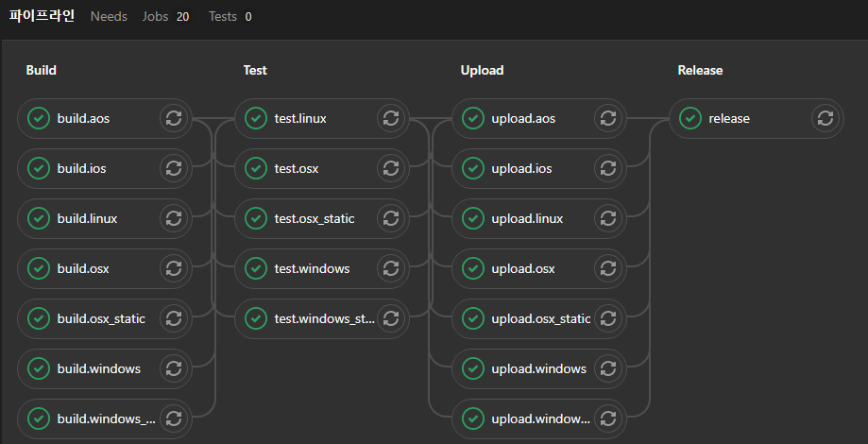Click the Tests count badge 0
Screen dimensions: 868x444
pos(248,17)
